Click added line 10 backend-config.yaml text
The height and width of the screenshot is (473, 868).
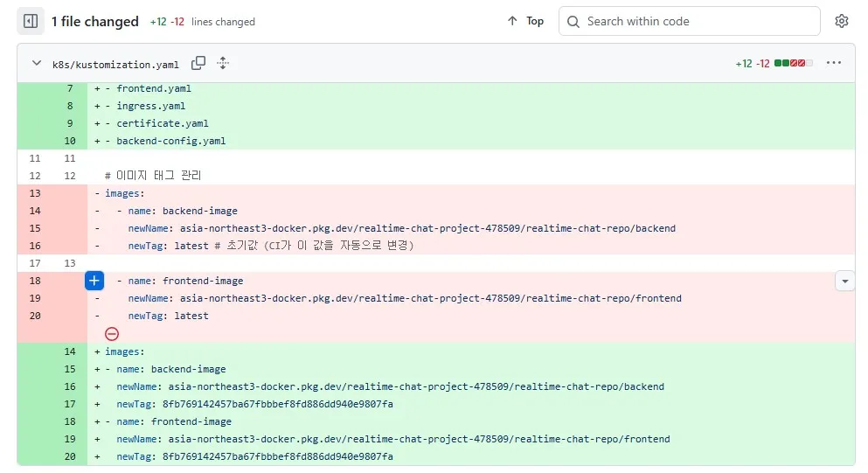170,141
